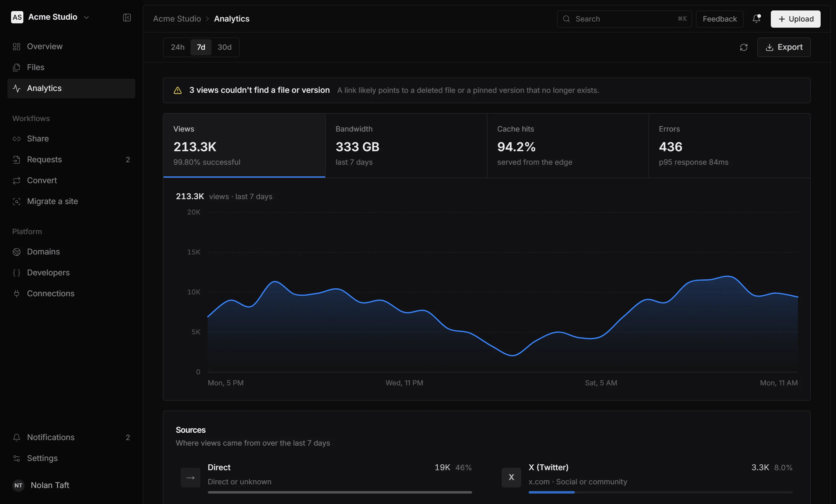Click the yellow warning triangle icon
The width and height of the screenshot is (836, 504).
[x=177, y=90]
